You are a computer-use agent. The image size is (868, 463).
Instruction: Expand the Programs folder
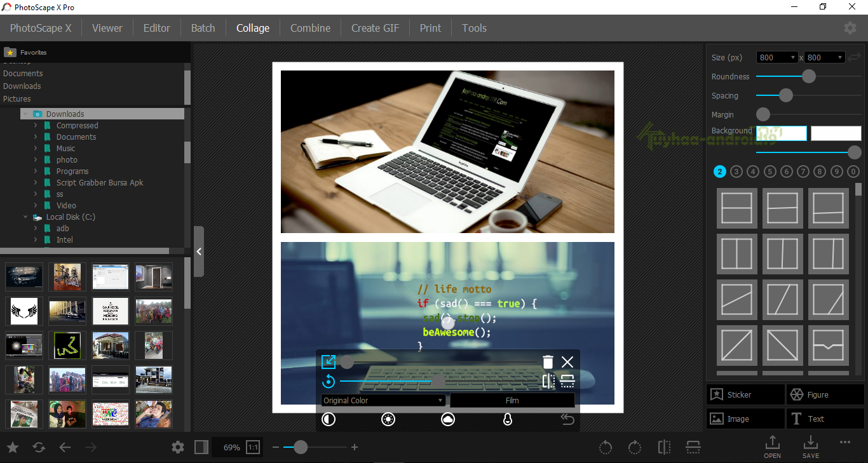[x=36, y=171]
